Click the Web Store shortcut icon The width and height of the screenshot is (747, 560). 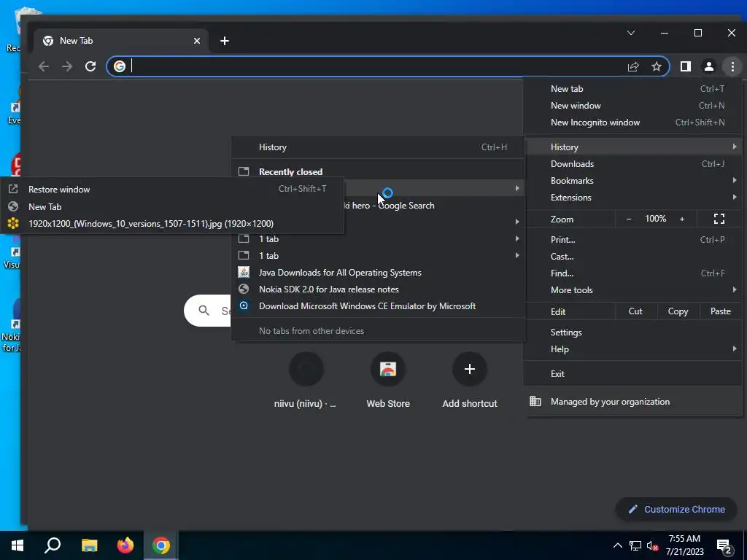click(x=388, y=369)
